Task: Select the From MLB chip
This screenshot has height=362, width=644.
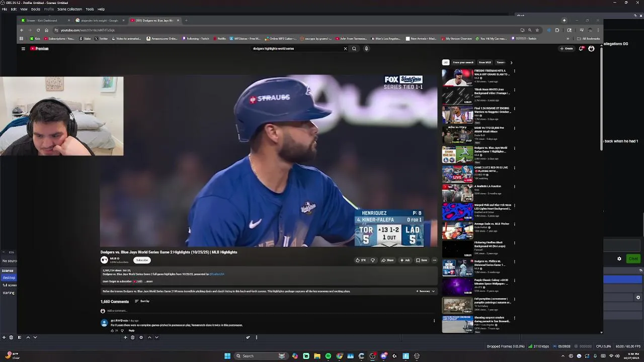Action: click(x=485, y=62)
